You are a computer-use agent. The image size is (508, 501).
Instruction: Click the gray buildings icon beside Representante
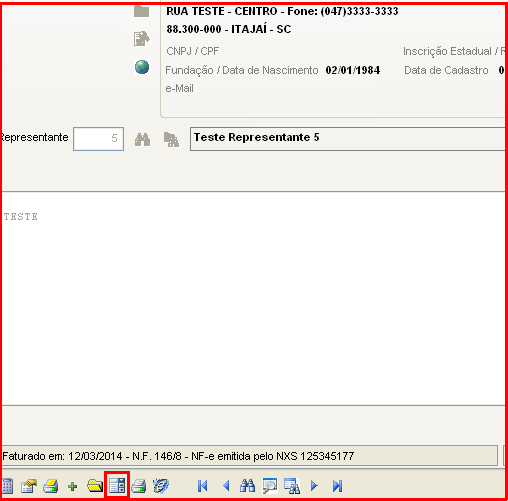[x=171, y=139]
